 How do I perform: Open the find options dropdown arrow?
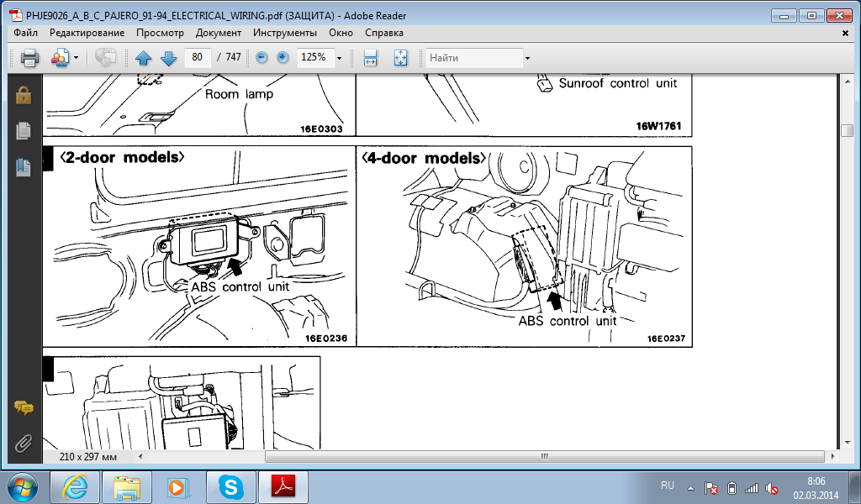(x=527, y=58)
